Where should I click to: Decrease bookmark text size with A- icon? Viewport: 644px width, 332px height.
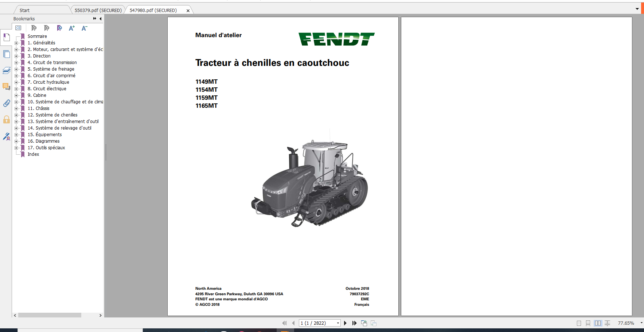click(84, 28)
